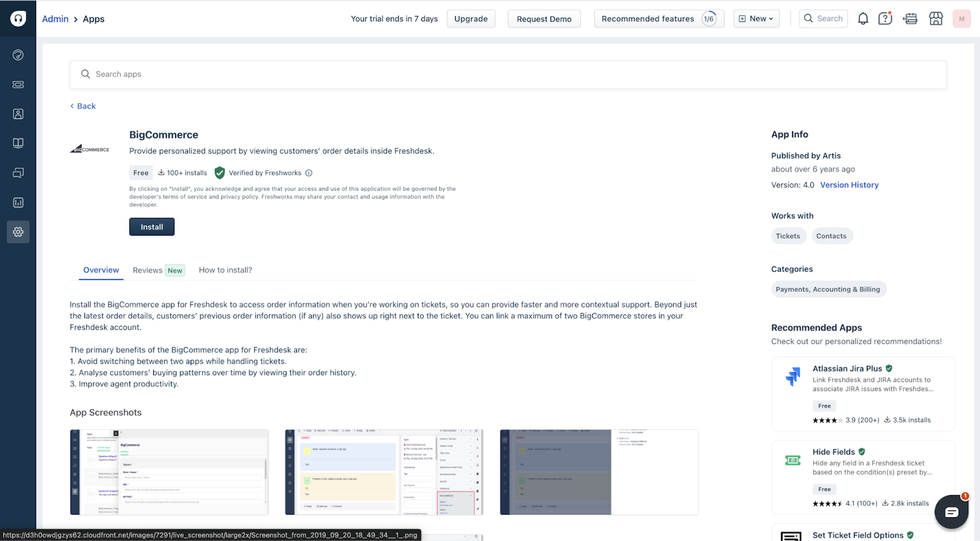Viewport: 980px width, 541px height.
Task: Click Published by Artis text
Action: (806, 155)
